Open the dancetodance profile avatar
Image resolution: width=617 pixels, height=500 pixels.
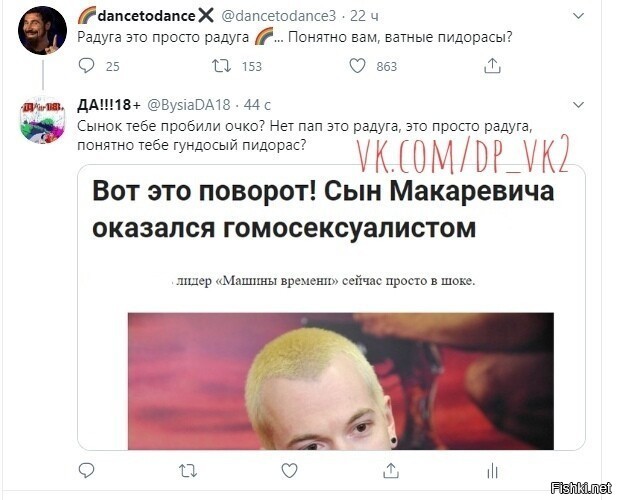click(42, 30)
